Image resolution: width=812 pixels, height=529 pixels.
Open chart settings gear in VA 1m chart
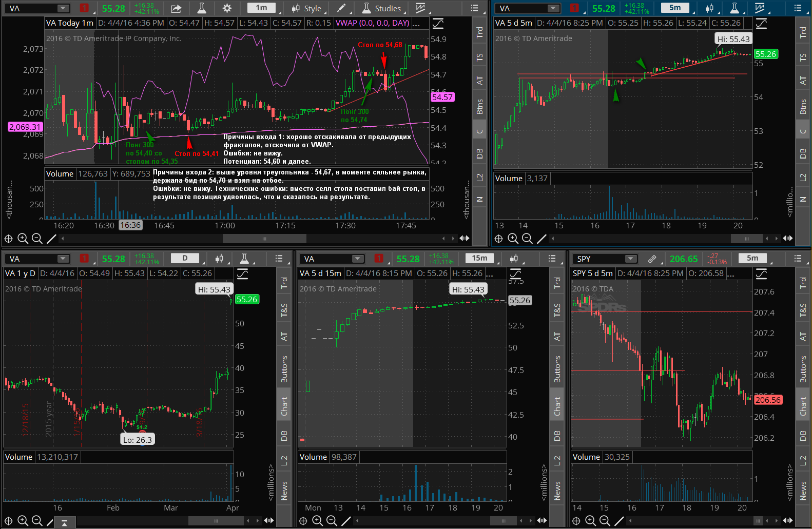coord(227,8)
